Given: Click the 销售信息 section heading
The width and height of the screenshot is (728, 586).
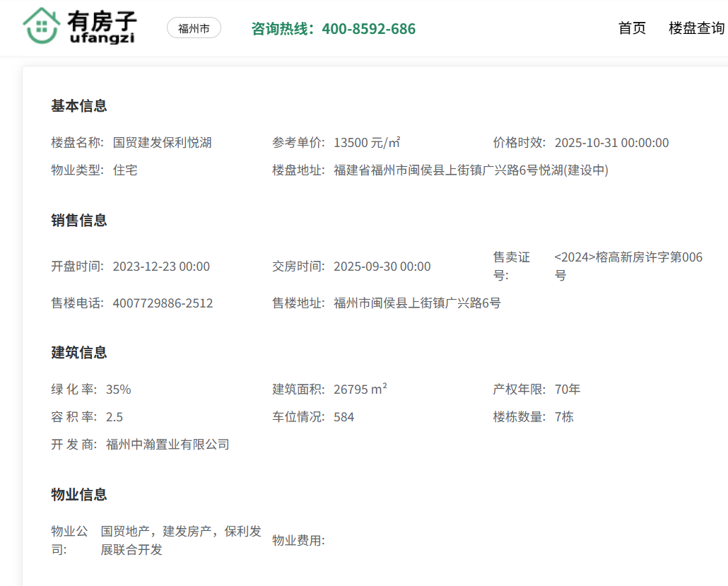Looking at the screenshot, I should click(79, 221).
